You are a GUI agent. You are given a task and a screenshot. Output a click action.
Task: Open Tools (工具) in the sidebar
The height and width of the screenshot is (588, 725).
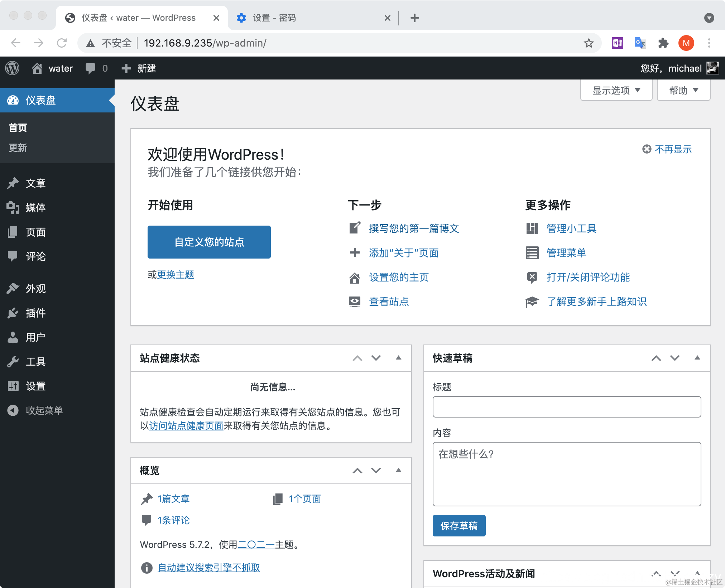[35, 362]
